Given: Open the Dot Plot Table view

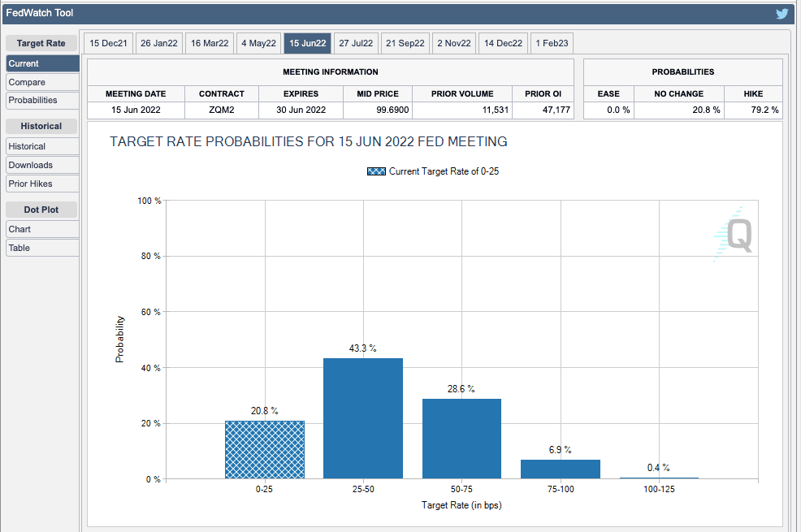Looking at the screenshot, I should pos(42,248).
